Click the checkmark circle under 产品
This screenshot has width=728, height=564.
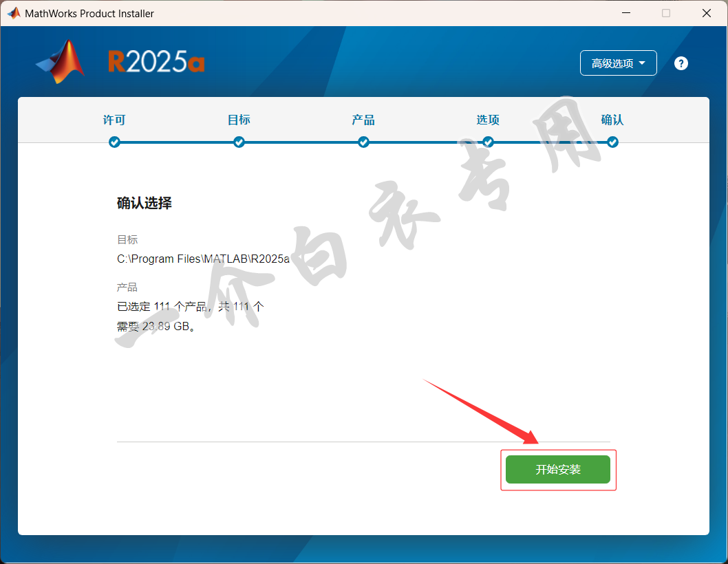363,142
